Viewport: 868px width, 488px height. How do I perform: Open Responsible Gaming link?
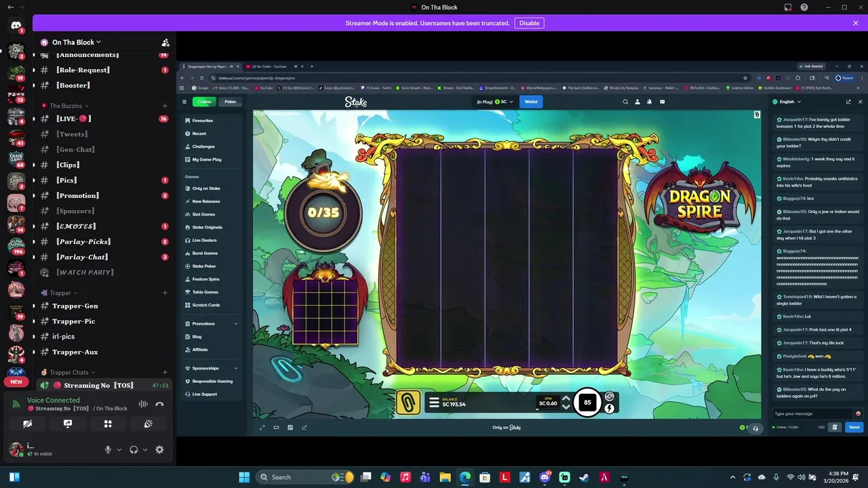click(211, 381)
